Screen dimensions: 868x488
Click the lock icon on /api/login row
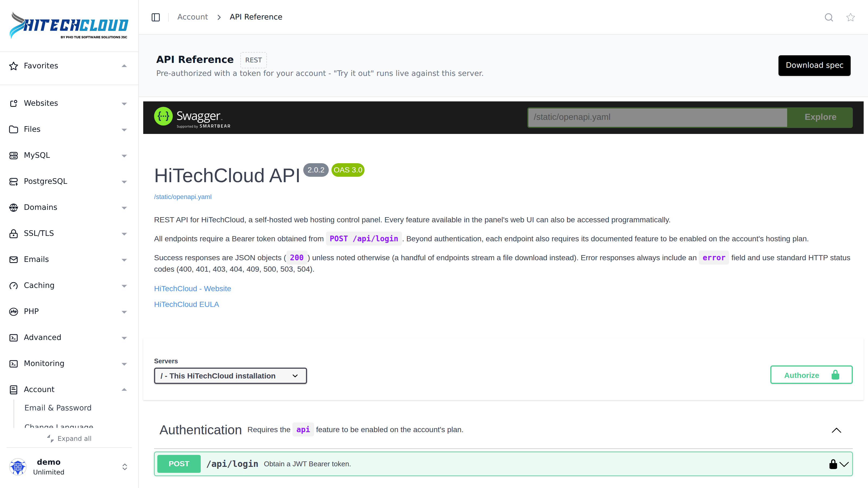click(x=833, y=464)
